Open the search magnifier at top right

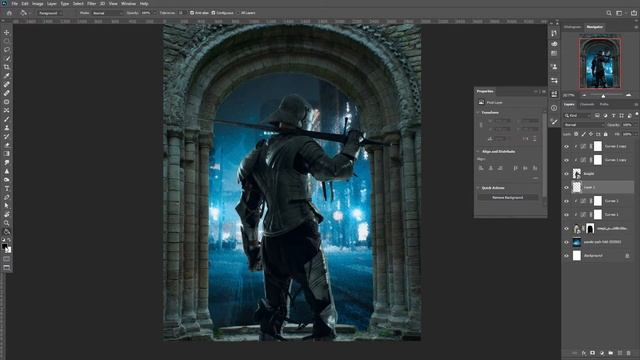tap(609, 13)
